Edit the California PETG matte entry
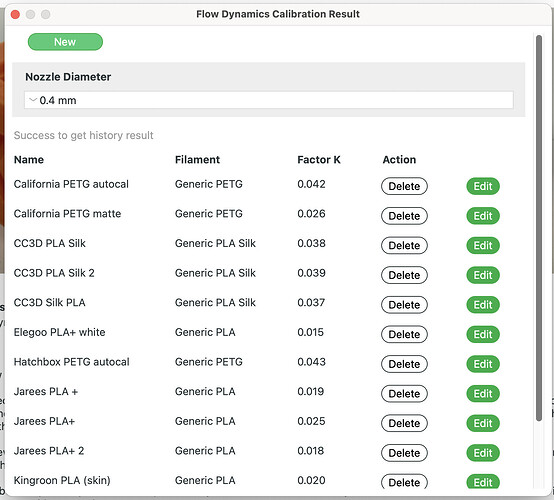 pyautogui.click(x=483, y=216)
